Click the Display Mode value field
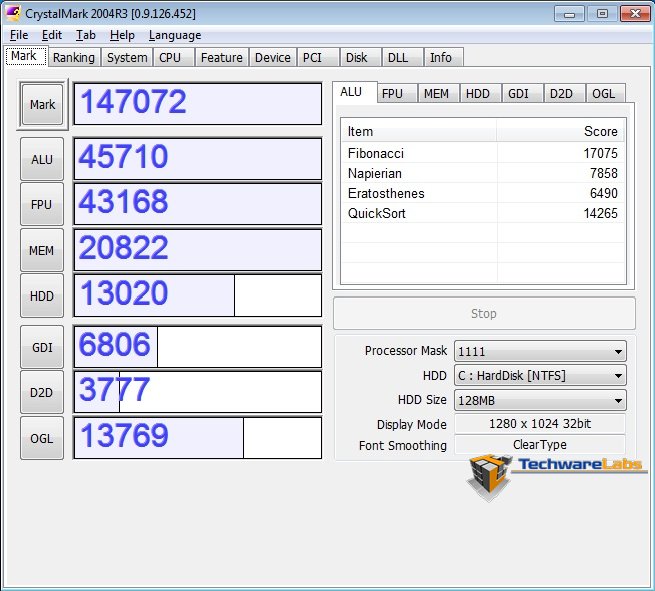This screenshot has width=655, height=591. (540, 424)
